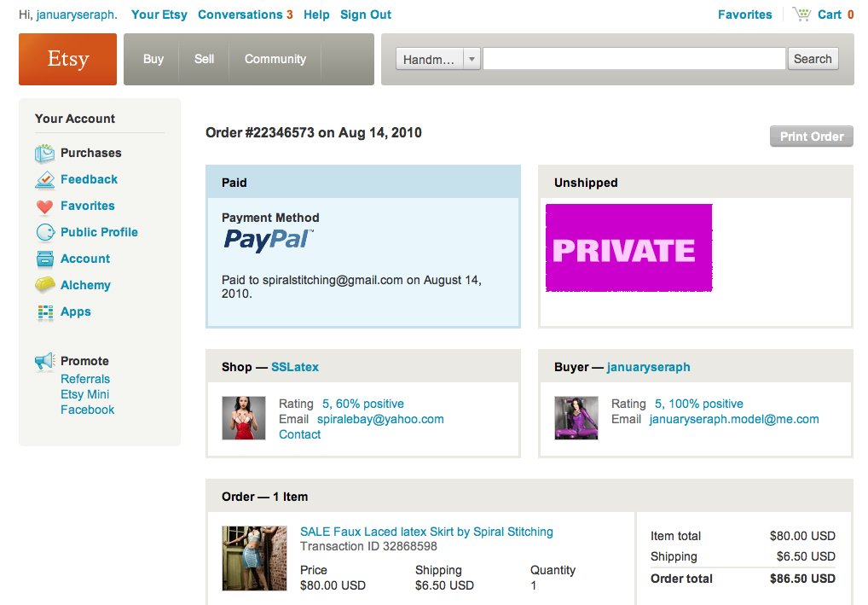Open Apps in the sidebar
Image resolution: width=868 pixels, height=605 pixels.
coord(75,312)
